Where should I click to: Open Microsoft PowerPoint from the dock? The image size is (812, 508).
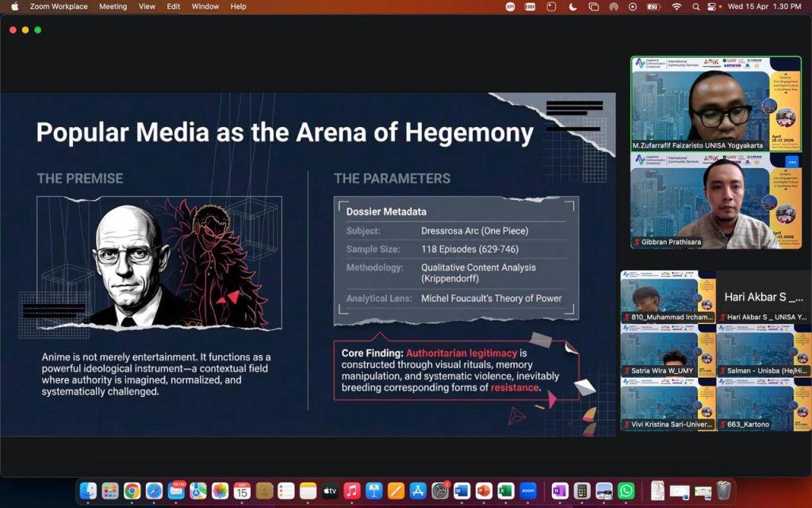(485, 491)
